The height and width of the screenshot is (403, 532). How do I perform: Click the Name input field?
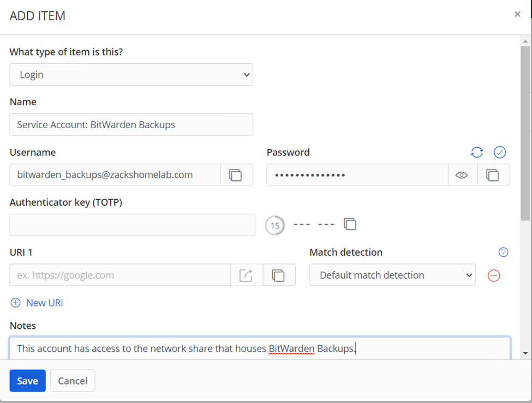tap(131, 124)
